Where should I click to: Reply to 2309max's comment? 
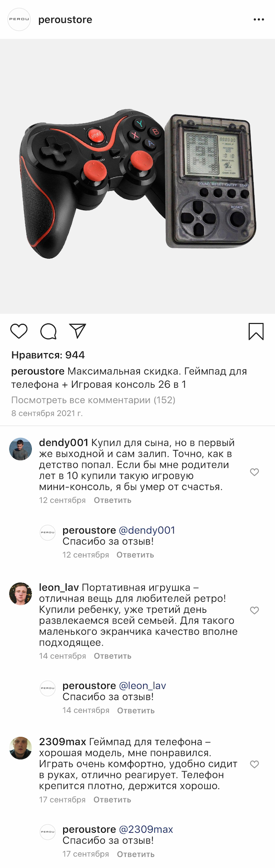[x=112, y=800]
